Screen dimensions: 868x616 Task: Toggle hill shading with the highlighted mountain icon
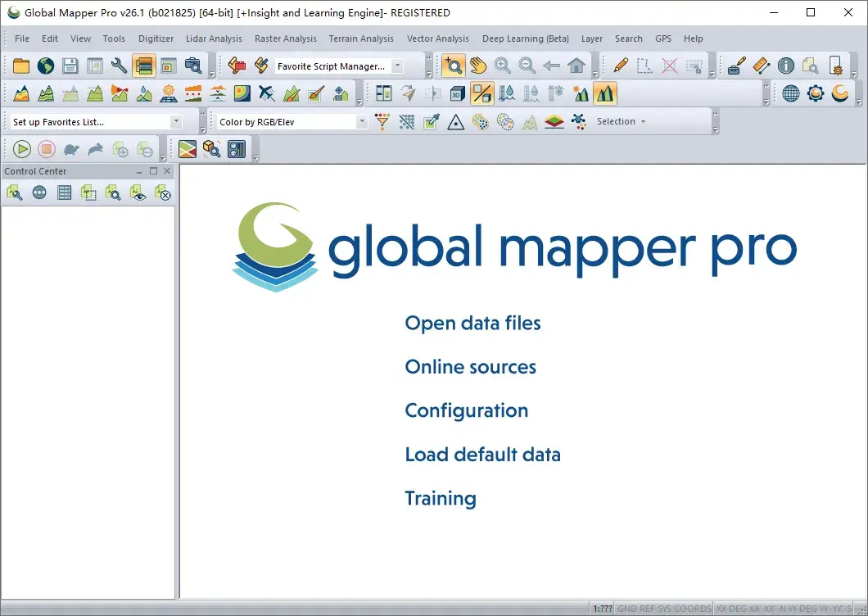(x=606, y=93)
